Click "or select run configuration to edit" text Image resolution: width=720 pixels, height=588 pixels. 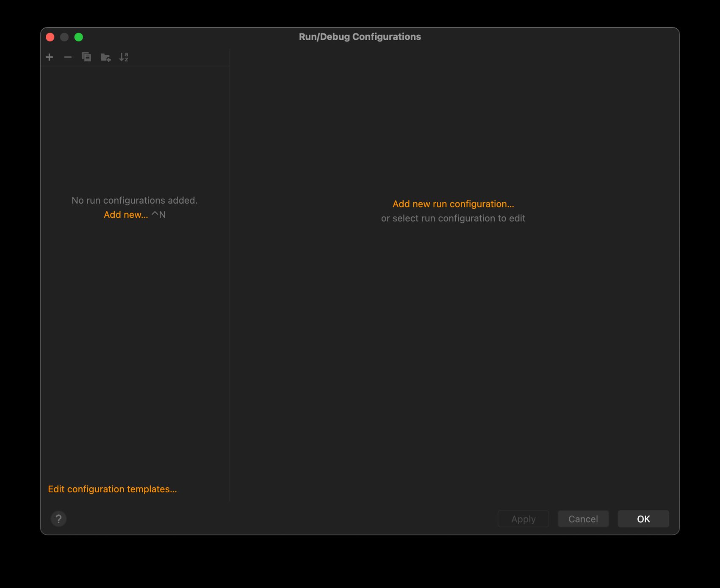(453, 218)
